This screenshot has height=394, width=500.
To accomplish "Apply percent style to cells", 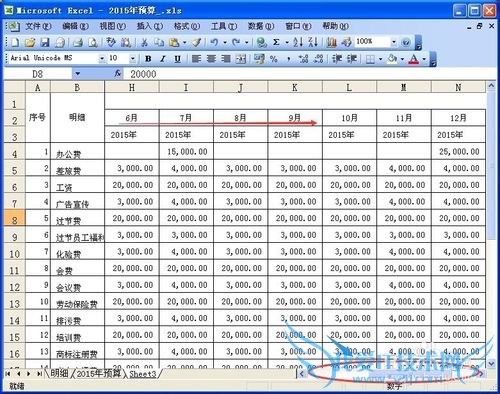I will (274, 59).
